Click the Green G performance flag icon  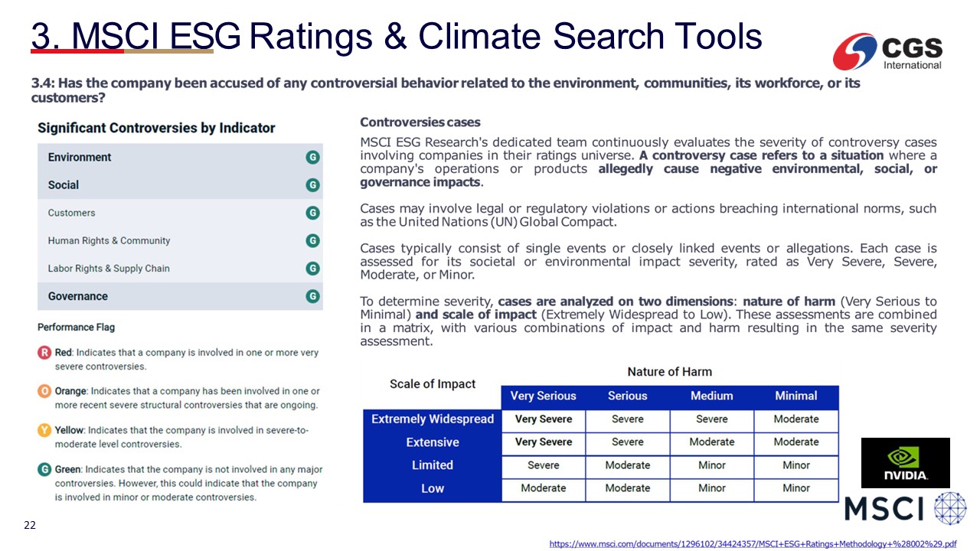tap(44, 469)
